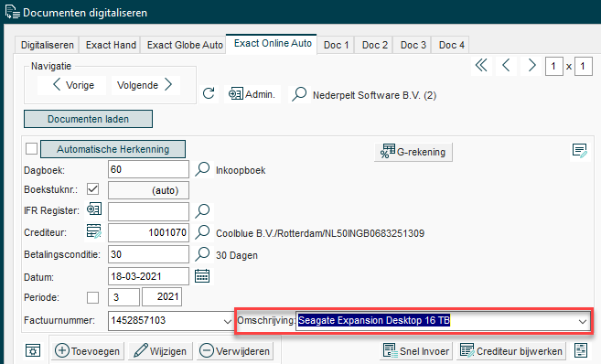
Task: Switch to the Exact Globe Auto tab
Action: [x=185, y=45]
